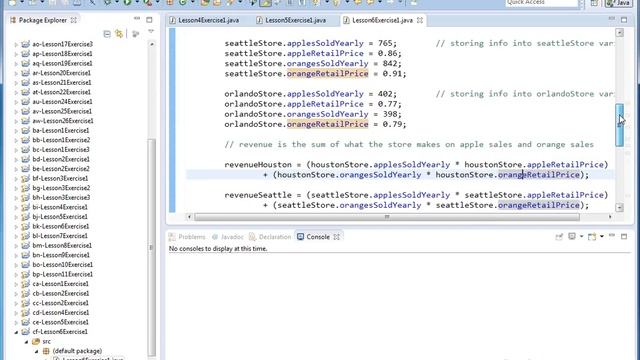This screenshot has width=640, height=360.
Task: Collapse all projects in Package Explorer
Action: coord(107,34)
